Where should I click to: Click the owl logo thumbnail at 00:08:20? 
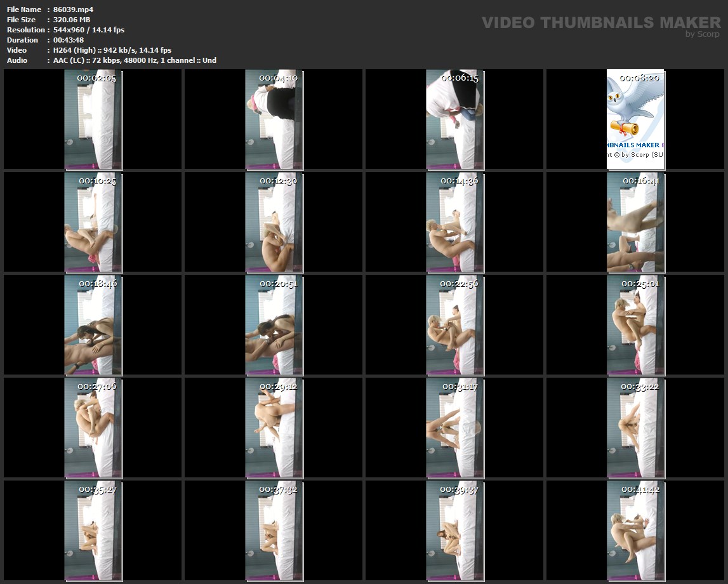(x=635, y=119)
